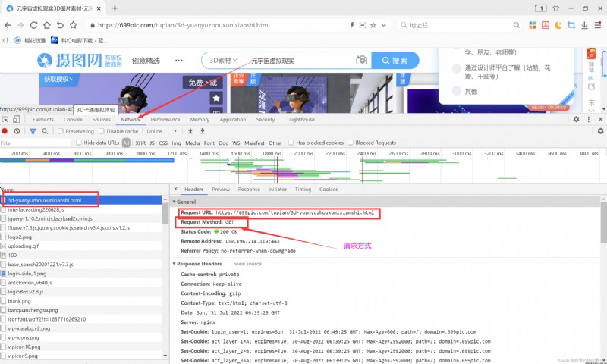Click the camera image-search icon
This screenshot has height=364, width=607.
[362, 61]
